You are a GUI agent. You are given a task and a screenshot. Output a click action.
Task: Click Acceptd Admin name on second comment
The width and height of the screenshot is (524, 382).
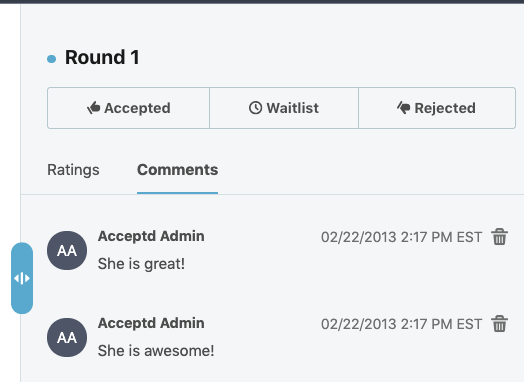click(151, 323)
